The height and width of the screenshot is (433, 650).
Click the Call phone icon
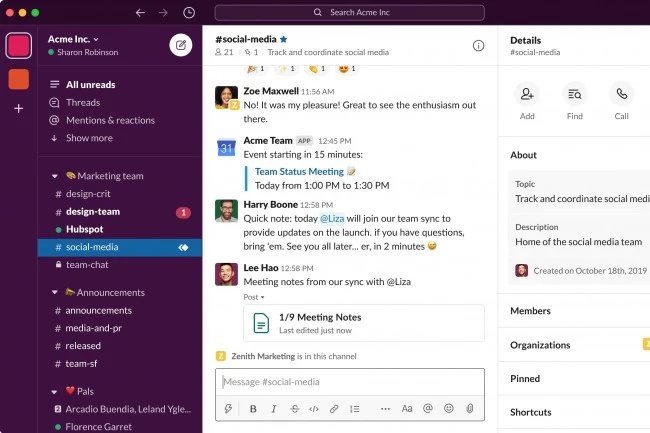(x=621, y=94)
